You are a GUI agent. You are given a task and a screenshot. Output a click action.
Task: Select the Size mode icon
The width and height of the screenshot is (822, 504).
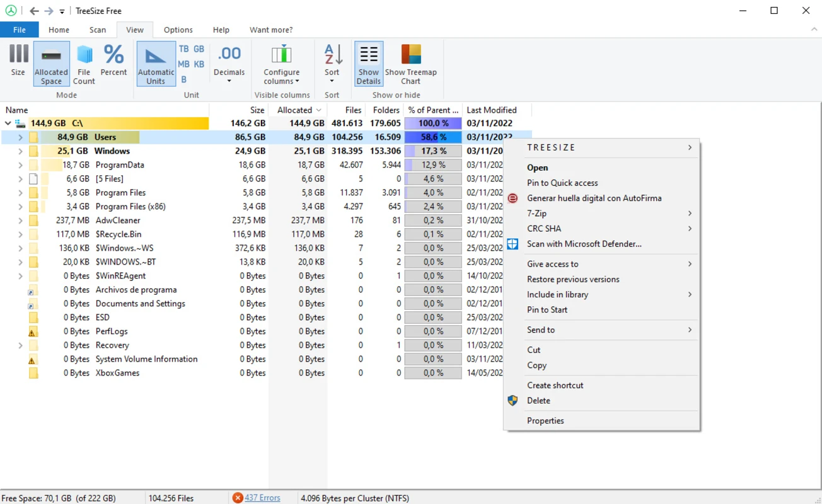point(17,62)
